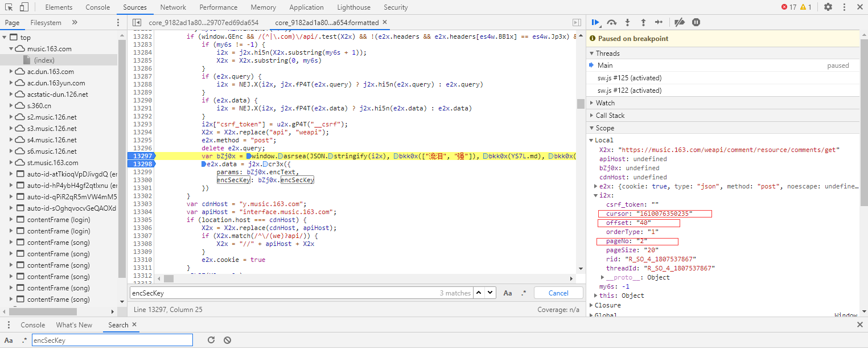Remove the breakpoint on line 13298
This screenshot has height=353, width=868.
(141, 164)
